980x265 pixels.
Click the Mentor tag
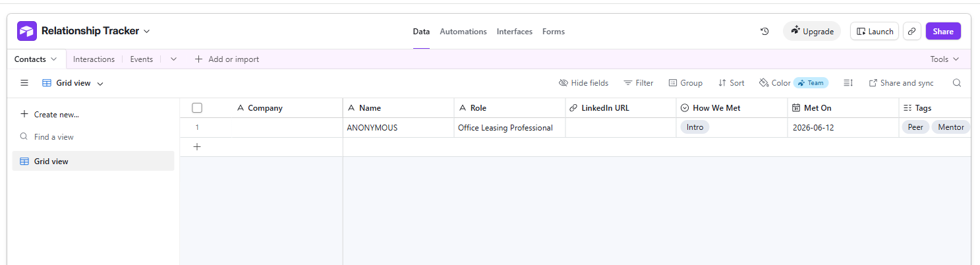point(950,127)
